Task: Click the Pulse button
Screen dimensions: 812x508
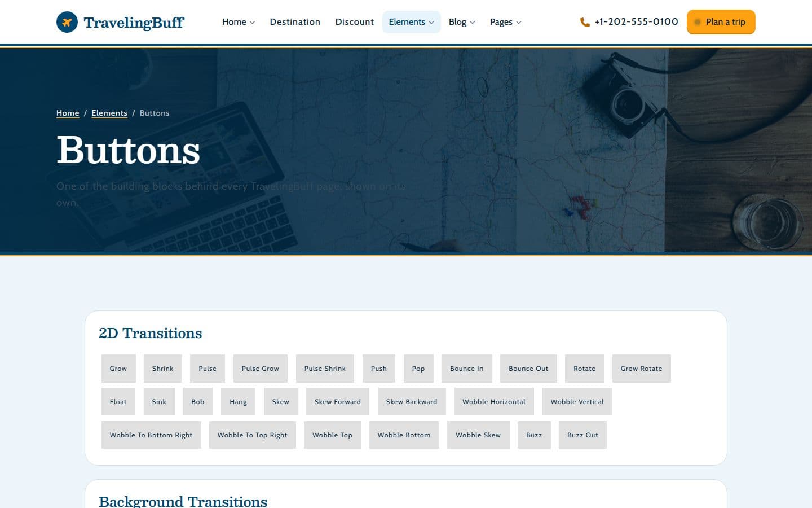Action: click(x=208, y=369)
